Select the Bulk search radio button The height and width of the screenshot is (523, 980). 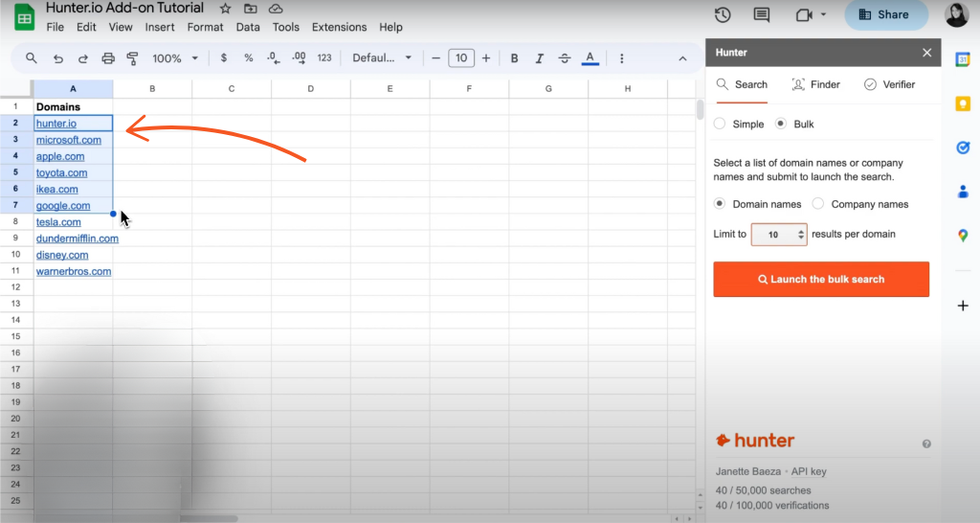[781, 124]
